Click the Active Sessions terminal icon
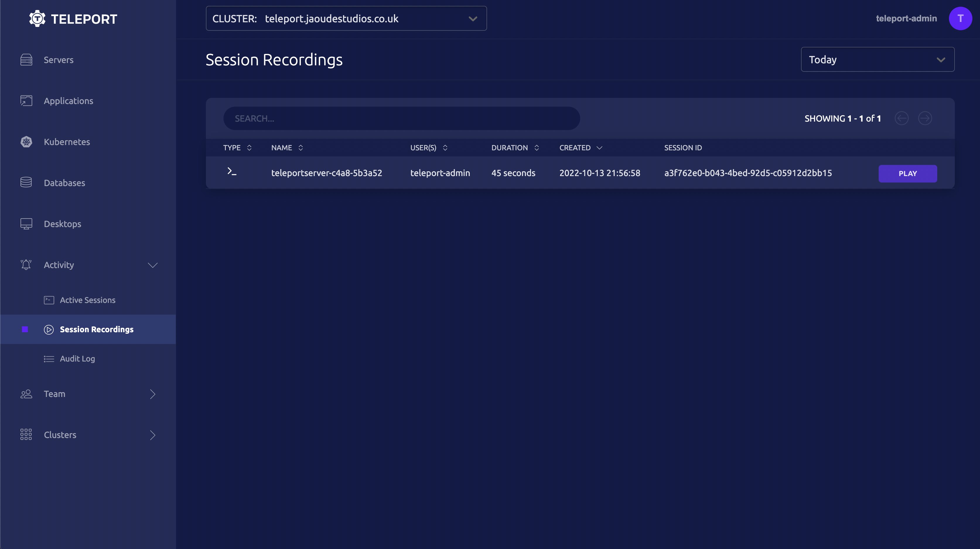Screen dimensions: 980x549 [x=49, y=300]
